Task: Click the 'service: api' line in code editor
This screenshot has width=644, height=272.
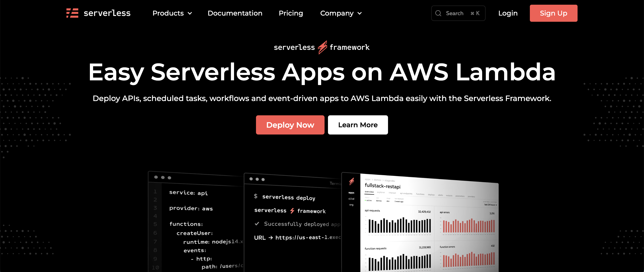Action: coord(188,192)
